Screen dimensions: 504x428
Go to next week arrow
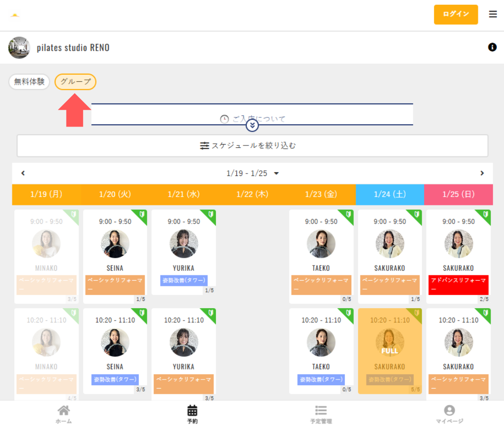[x=482, y=174]
